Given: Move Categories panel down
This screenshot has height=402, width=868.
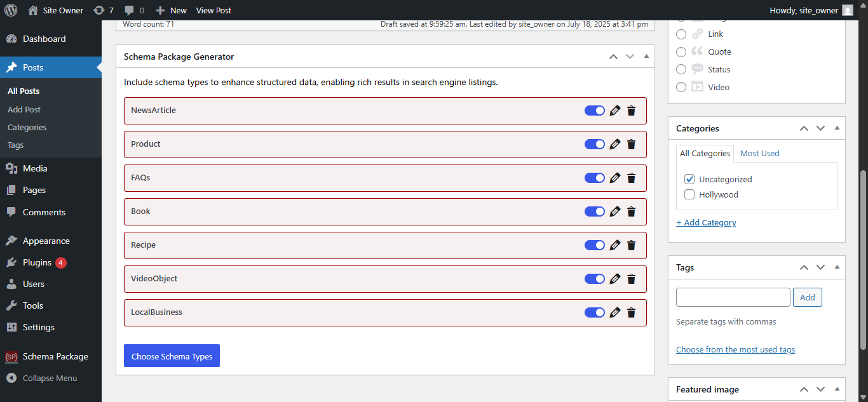Looking at the screenshot, I should click(x=820, y=128).
